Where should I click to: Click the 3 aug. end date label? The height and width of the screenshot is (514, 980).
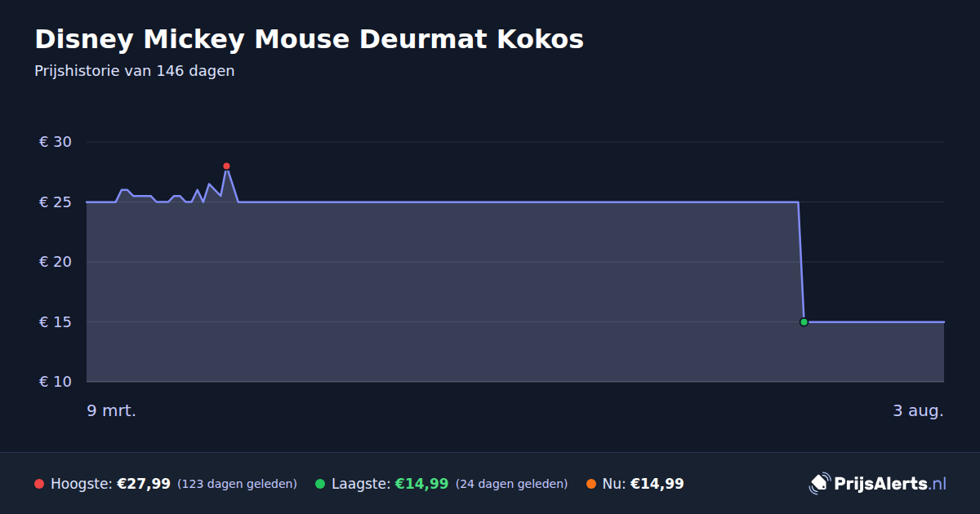(918, 410)
